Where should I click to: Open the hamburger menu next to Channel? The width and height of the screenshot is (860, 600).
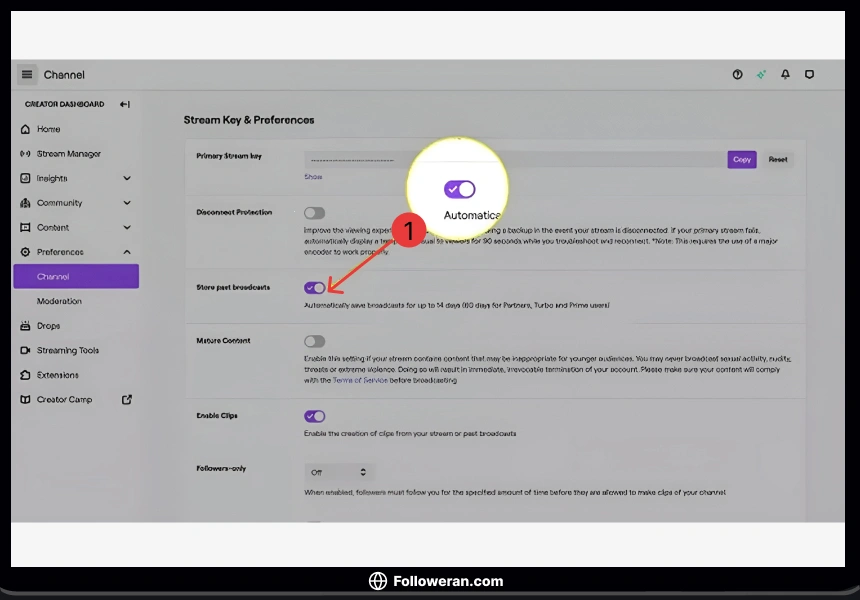27,75
